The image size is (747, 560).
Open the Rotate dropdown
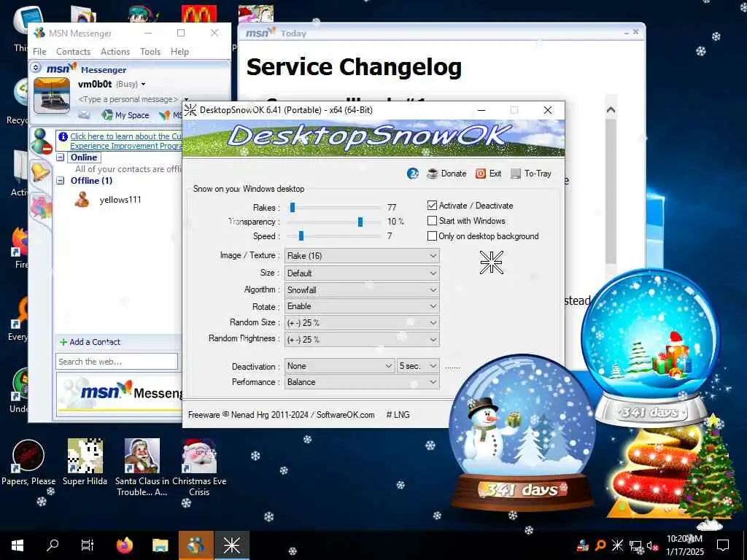tap(362, 306)
